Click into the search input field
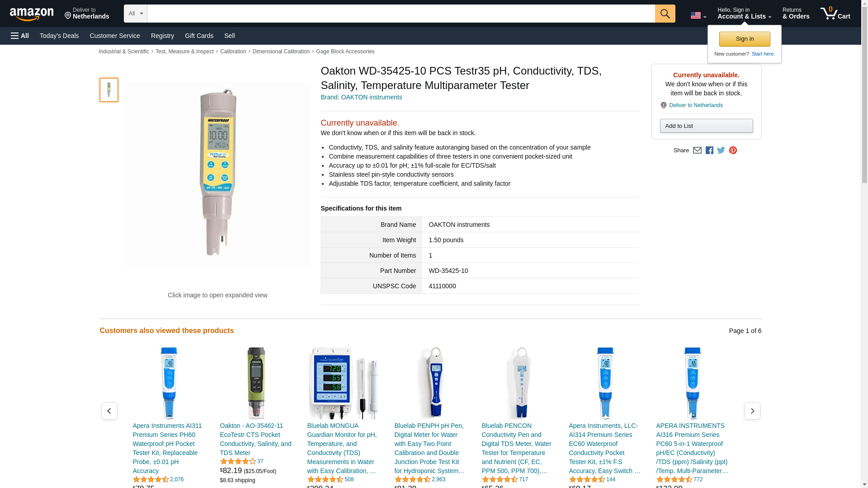868x488 pixels. pos(401,14)
